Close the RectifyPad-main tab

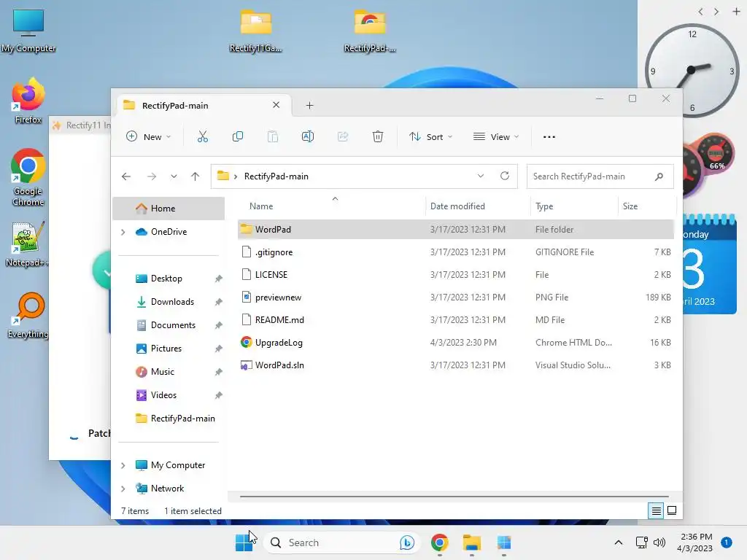tap(276, 105)
